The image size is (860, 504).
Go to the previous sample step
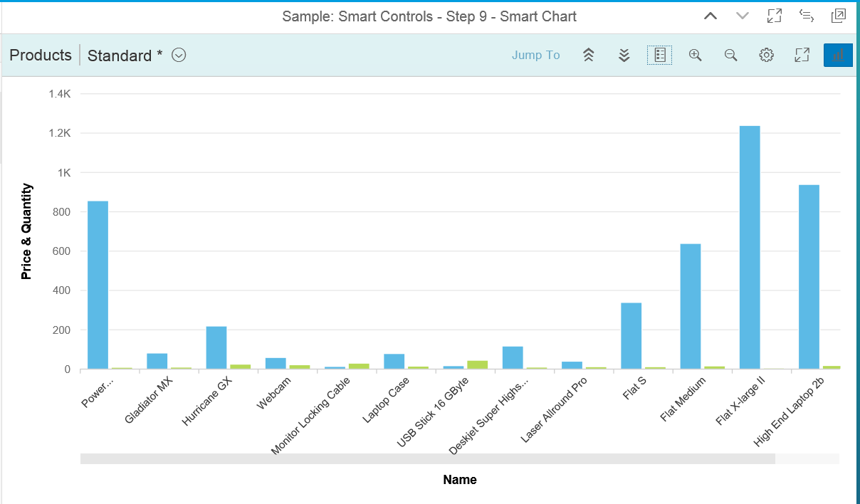710,16
